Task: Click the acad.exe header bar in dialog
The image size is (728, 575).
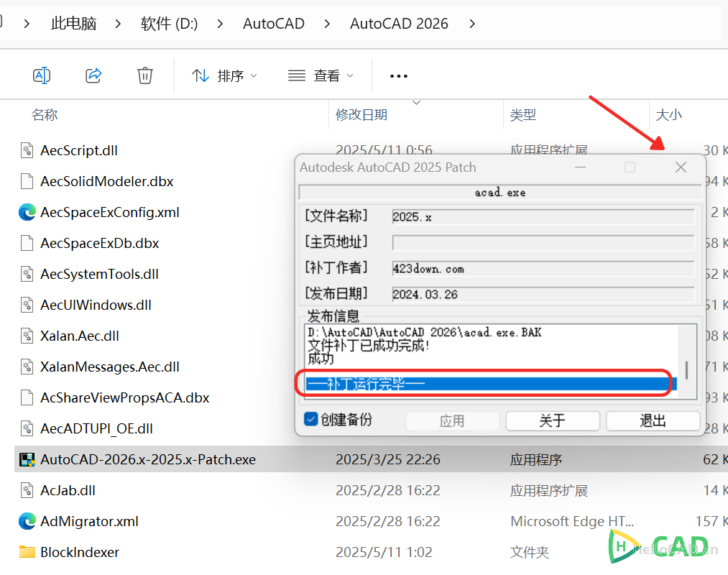Action: point(500,193)
